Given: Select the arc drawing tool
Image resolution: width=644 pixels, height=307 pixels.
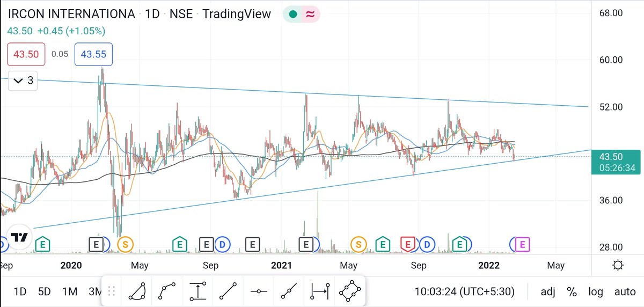Looking at the screenshot, I should 137,292.
